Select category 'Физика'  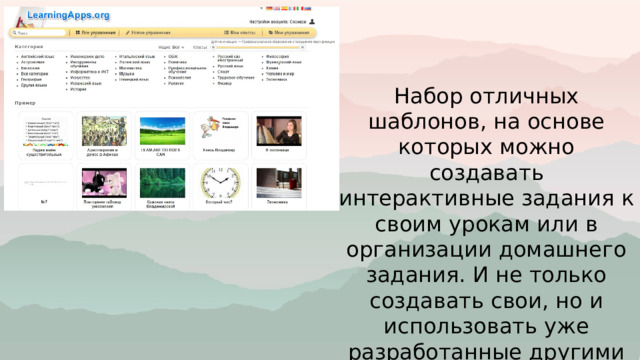(x=224, y=83)
